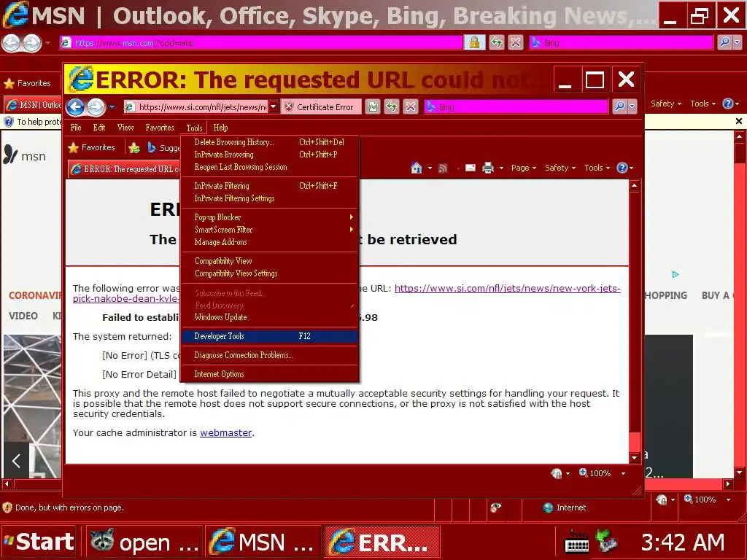The height and width of the screenshot is (560, 747).
Task: Click open taskbar button with raccoon icon
Action: pos(144,542)
